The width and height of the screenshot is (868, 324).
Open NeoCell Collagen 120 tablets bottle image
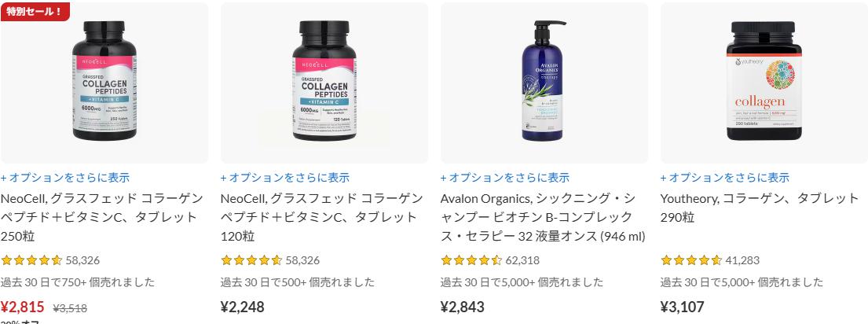click(x=324, y=83)
